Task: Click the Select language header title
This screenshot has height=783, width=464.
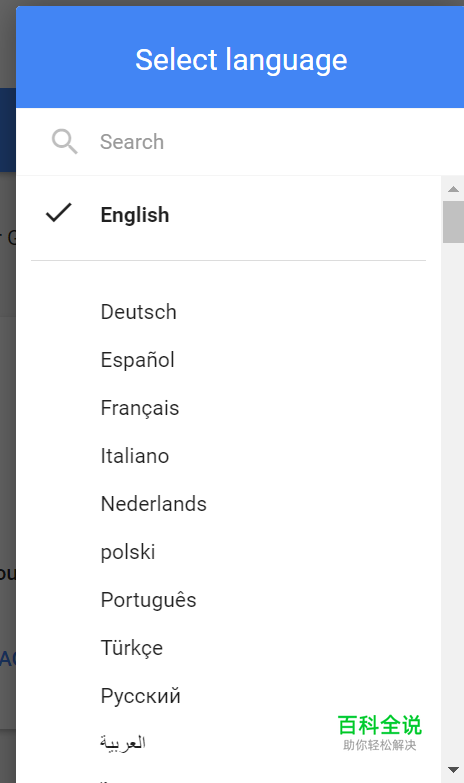Action: tap(241, 60)
